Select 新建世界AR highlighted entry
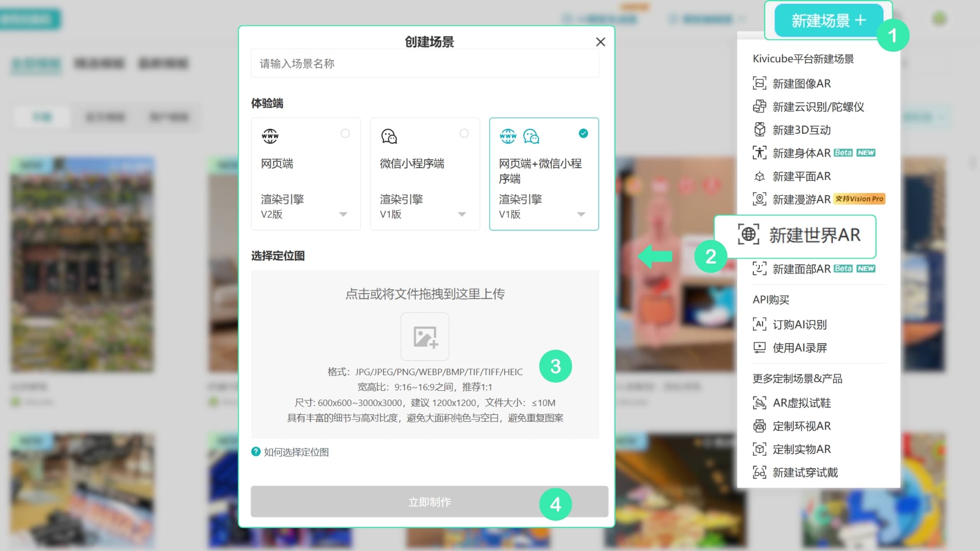 click(795, 236)
